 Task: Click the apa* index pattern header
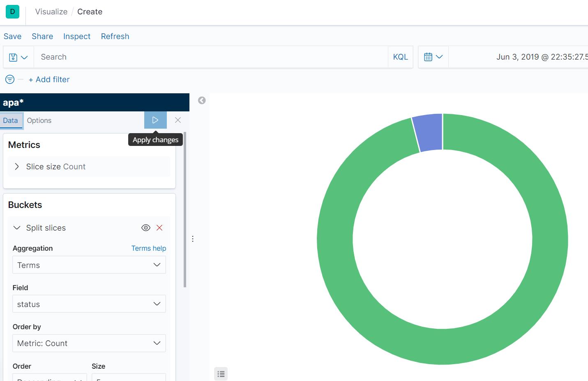[x=95, y=102]
